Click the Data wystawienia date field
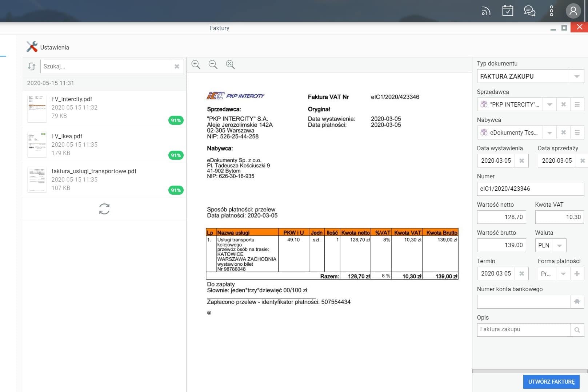This screenshot has width=588, height=392. [x=496, y=161]
